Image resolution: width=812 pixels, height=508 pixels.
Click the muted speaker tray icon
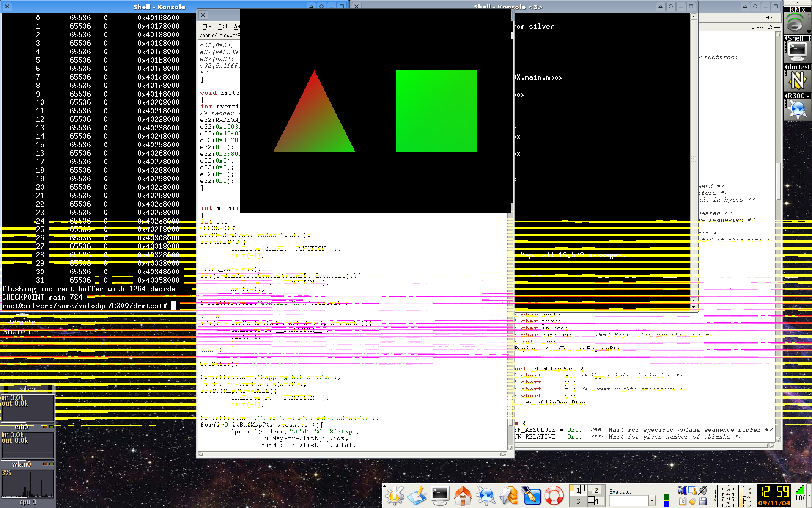click(703, 490)
